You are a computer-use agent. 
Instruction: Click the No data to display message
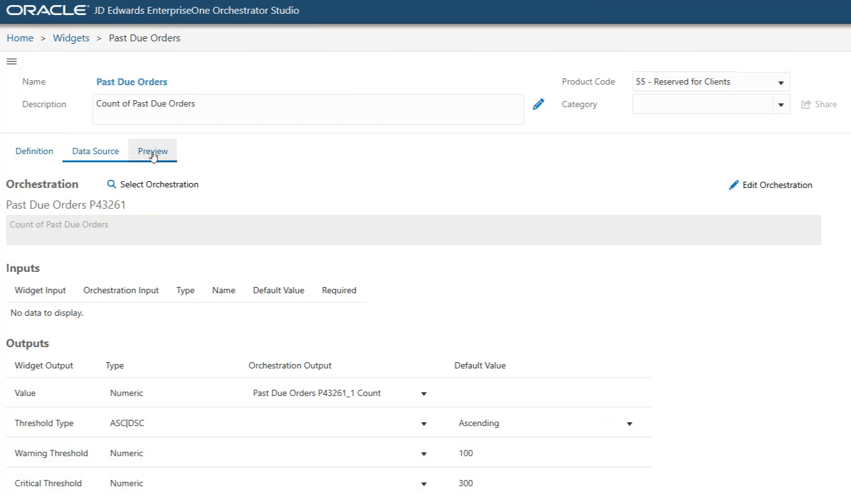tap(47, 313)
